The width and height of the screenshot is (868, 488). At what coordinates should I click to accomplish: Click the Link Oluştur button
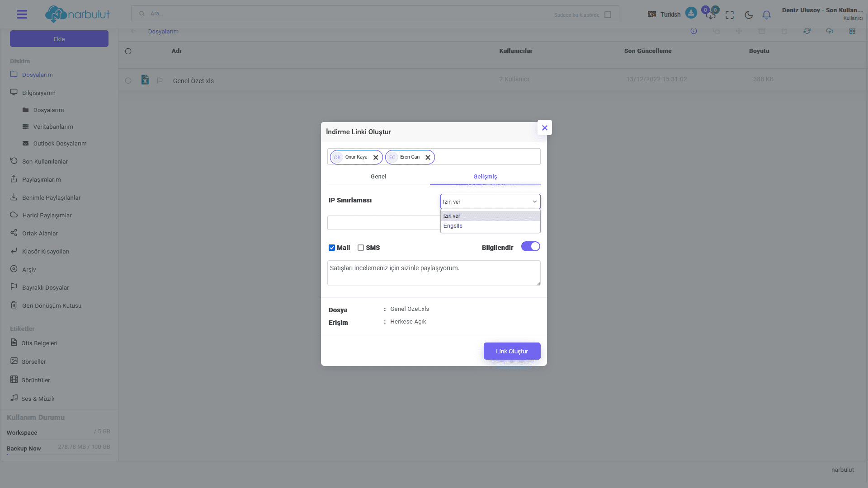coord(512,351)
